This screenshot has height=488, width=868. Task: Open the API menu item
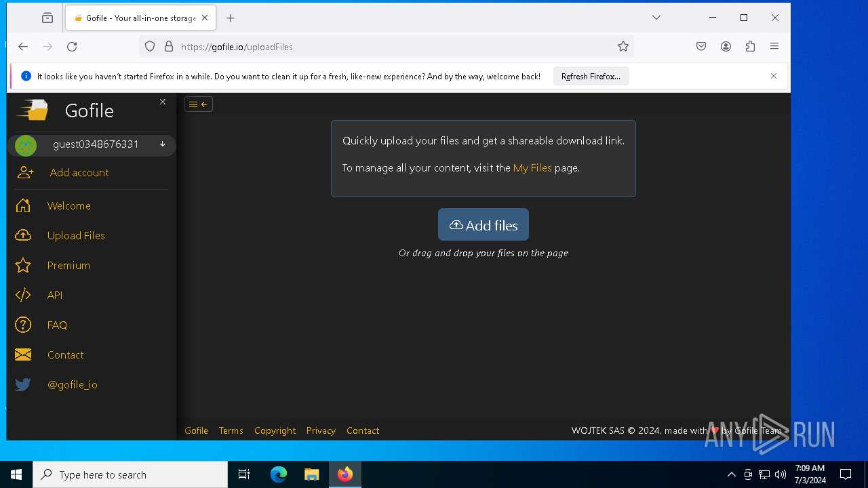tap(55, 296)
